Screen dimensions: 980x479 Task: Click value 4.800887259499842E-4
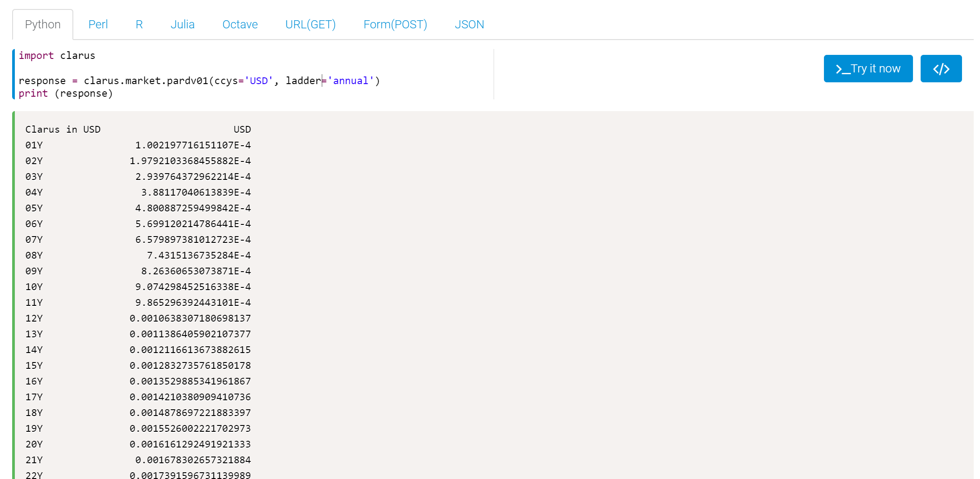point(193,208)
